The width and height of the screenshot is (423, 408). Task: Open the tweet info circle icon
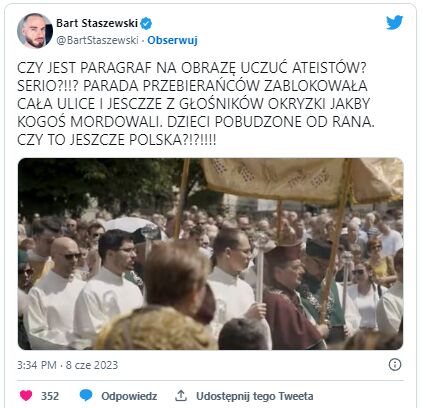395,364
